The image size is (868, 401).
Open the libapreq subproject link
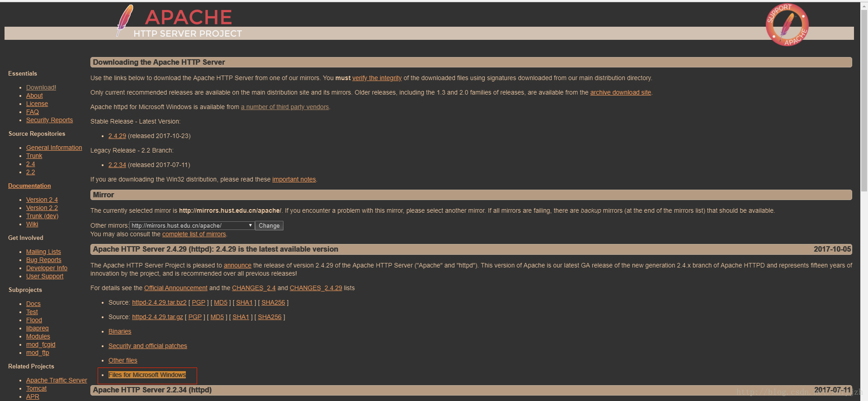(38, 328)
